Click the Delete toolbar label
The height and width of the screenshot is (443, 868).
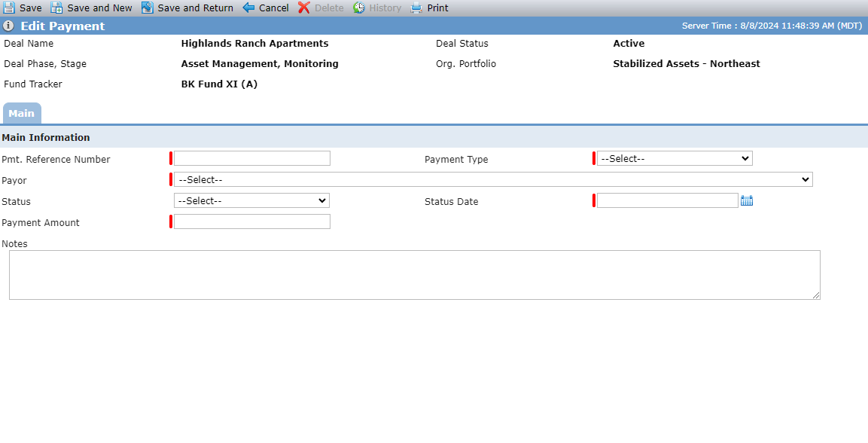pyautogui.click(x=329, y=8)
